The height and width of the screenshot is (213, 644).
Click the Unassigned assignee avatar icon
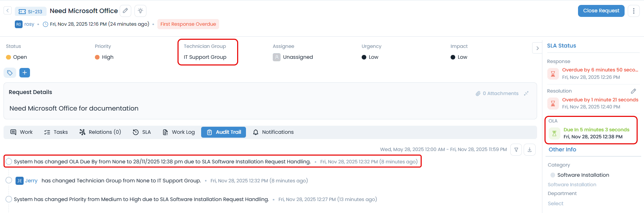click(277, 57)
